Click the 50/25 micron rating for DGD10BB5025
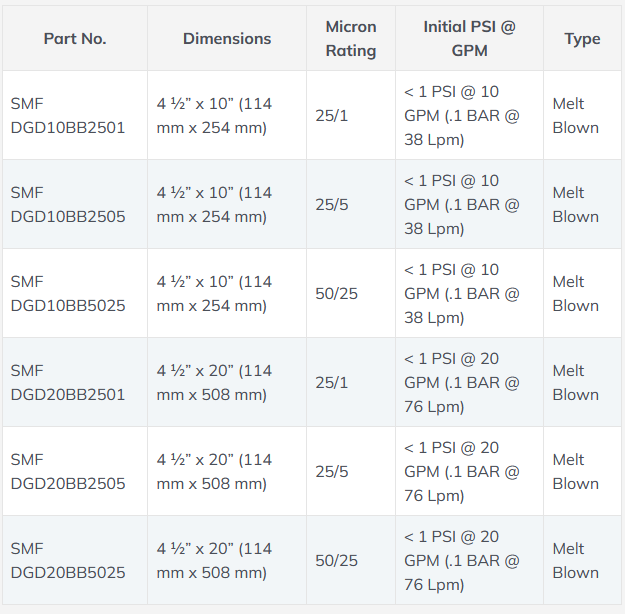 pyautogui.click(x=337, y=293)
